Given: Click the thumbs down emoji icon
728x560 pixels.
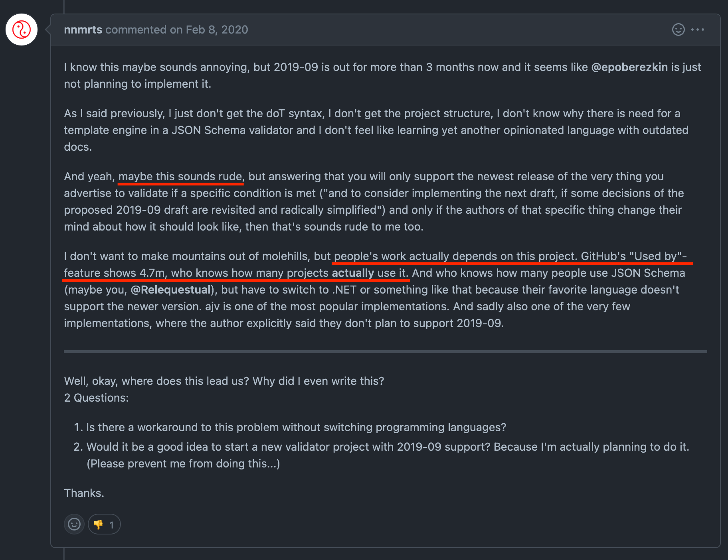Looking at the screenshot, I should pos(98,525).
